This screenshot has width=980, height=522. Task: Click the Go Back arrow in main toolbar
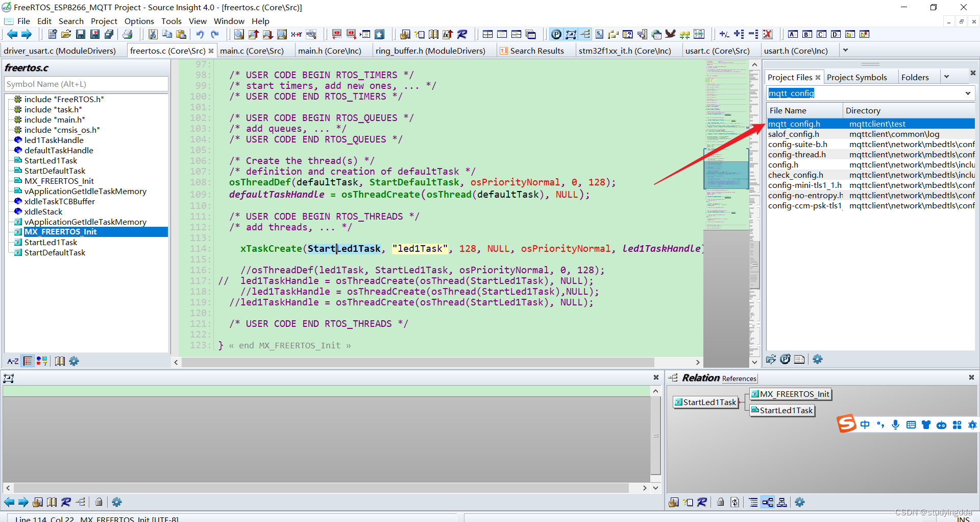click(x=12, y=34)
